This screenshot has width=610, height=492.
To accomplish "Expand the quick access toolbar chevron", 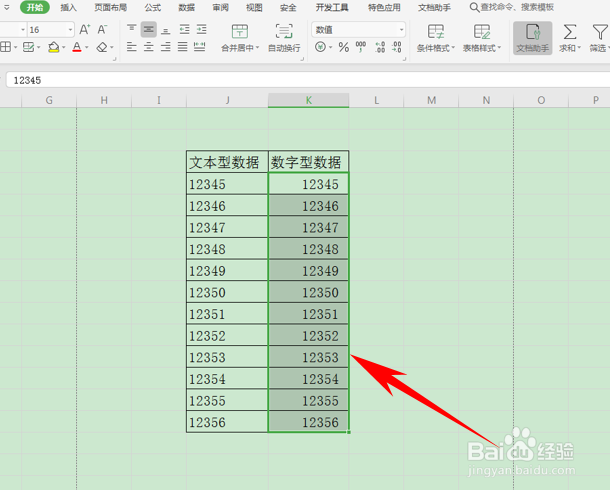I will tap(7, 7).
